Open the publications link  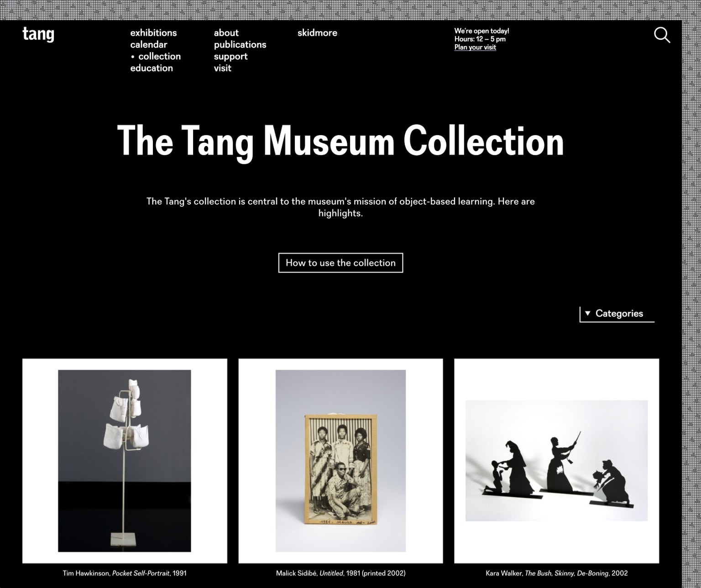pos(240,45)
